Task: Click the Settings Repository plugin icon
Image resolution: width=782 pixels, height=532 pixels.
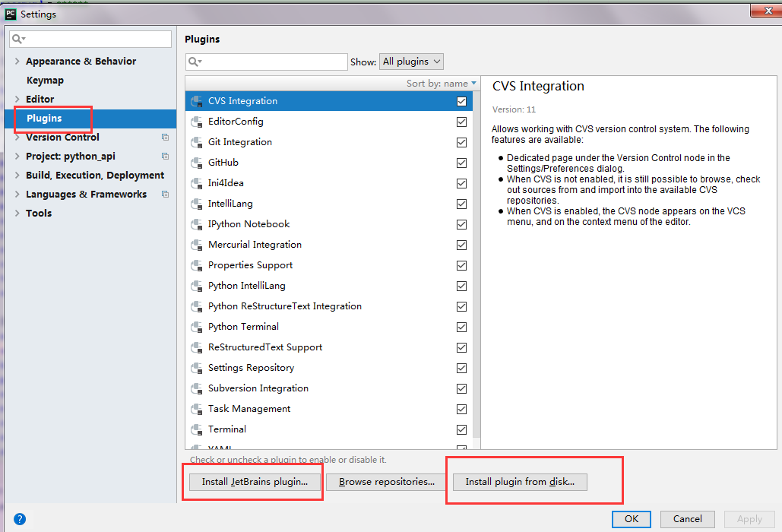Action: pyautogui.click(x=197, y=368)
